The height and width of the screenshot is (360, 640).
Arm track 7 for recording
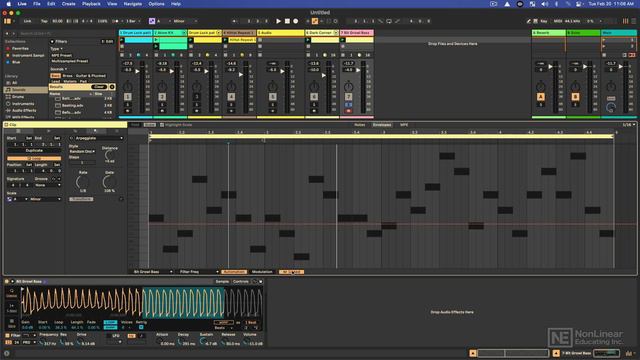[348, 111]
